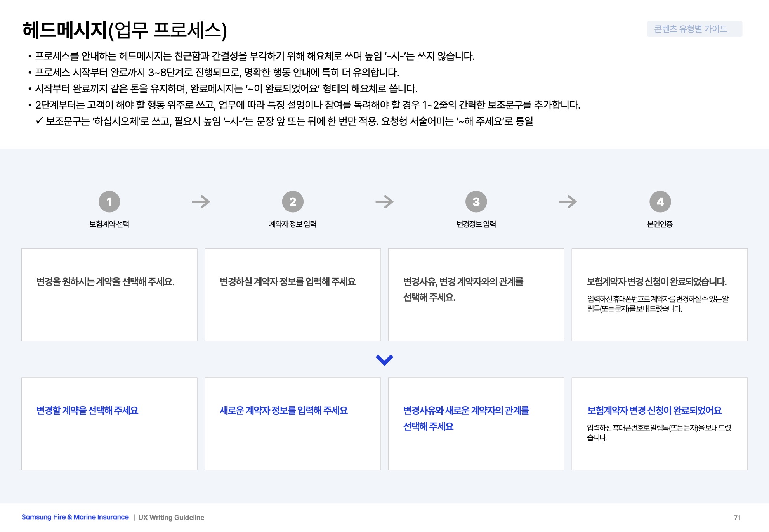Click blue text 새로운 계약자 정보를 입력해 주세요
The image size is (769, 532).
pyautogui.click(x=284, y=411)
